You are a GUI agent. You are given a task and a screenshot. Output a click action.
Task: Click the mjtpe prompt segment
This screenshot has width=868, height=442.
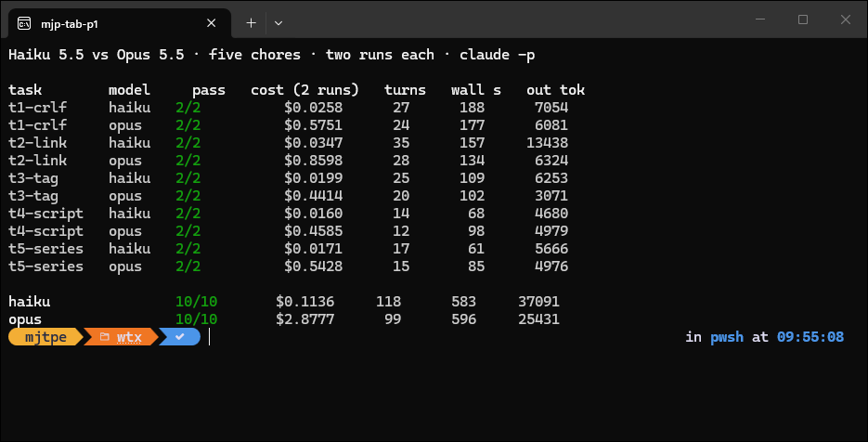45,337
